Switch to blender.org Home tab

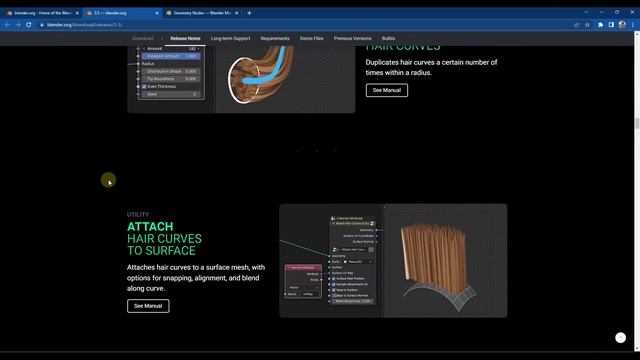click(43, 13)
